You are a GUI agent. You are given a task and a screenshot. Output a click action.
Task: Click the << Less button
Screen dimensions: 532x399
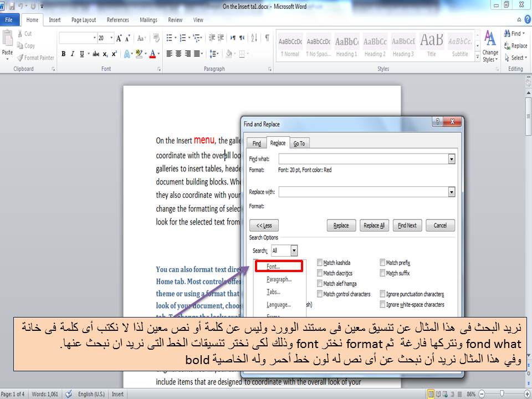coord(264,226)
